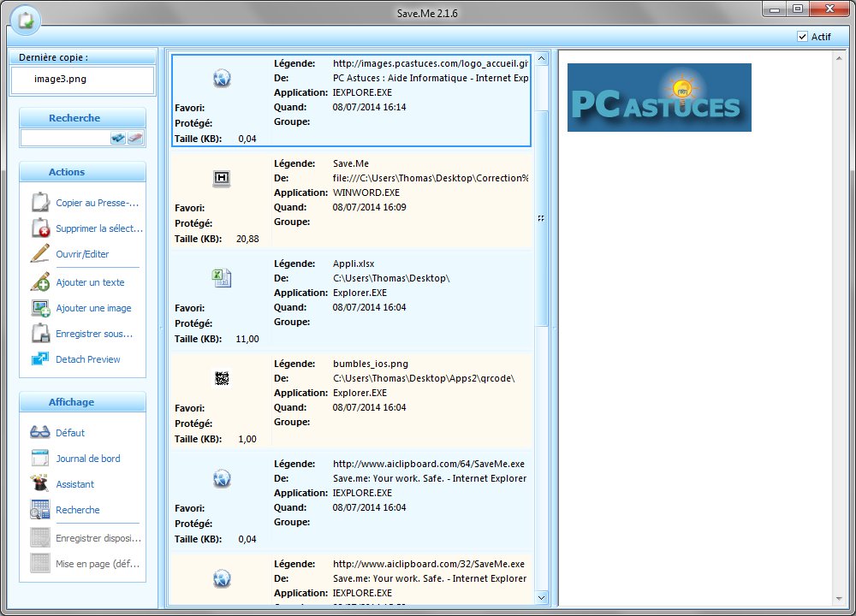Select the QR code icon of bumbles_ios.png
Screen dimensions: 856x616
[222, 378]
